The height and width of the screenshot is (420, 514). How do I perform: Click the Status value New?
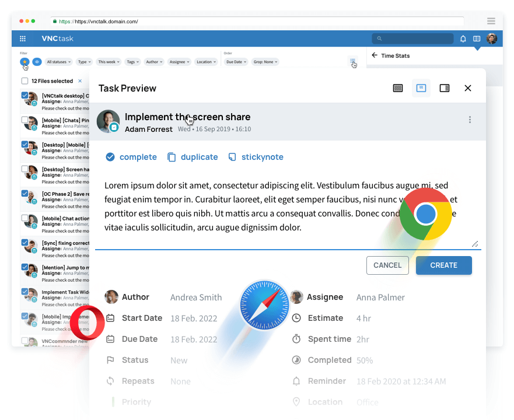pos(179,360)
